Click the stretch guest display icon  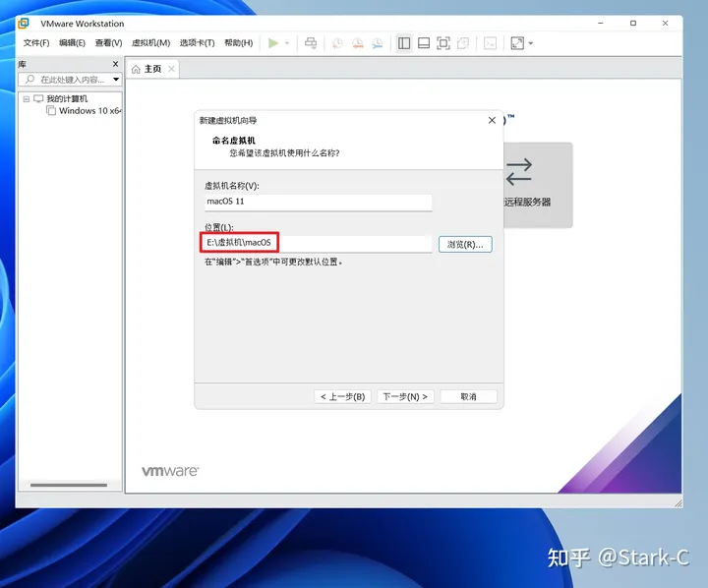pos(517,43)
